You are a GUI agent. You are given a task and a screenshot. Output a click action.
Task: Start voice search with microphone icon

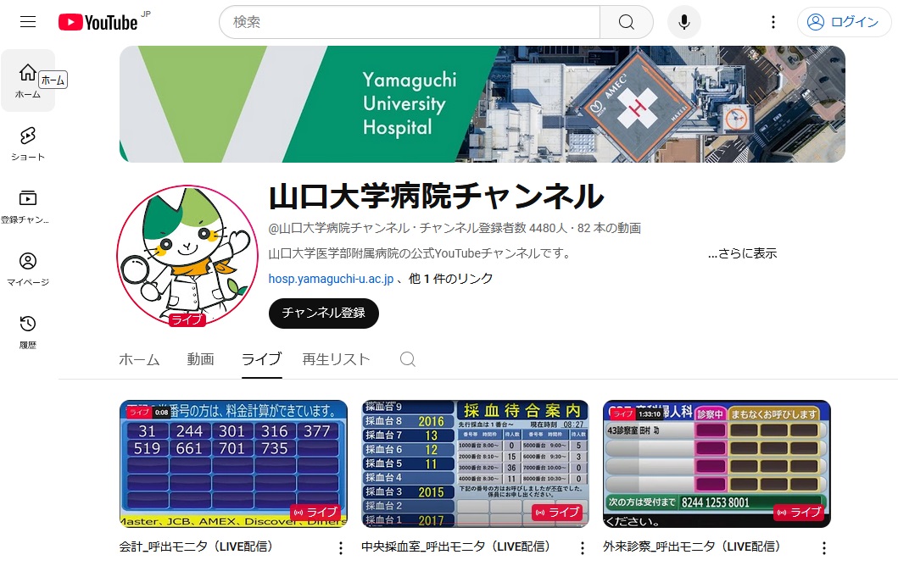(x=683, y=22)
